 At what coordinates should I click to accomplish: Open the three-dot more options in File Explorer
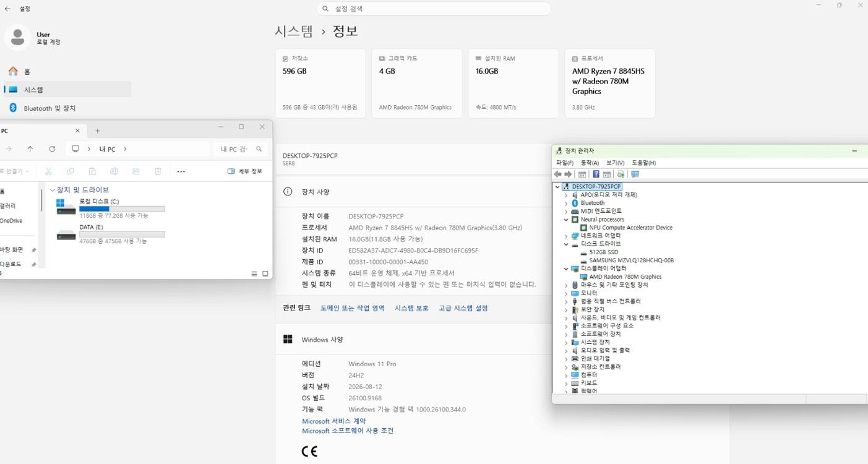181,171
